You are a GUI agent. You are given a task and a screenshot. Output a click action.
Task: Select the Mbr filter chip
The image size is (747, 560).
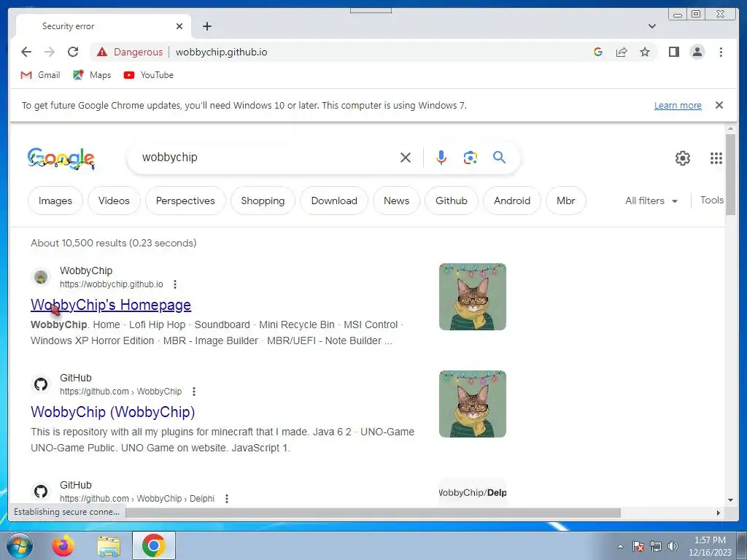tap(565, 201)
